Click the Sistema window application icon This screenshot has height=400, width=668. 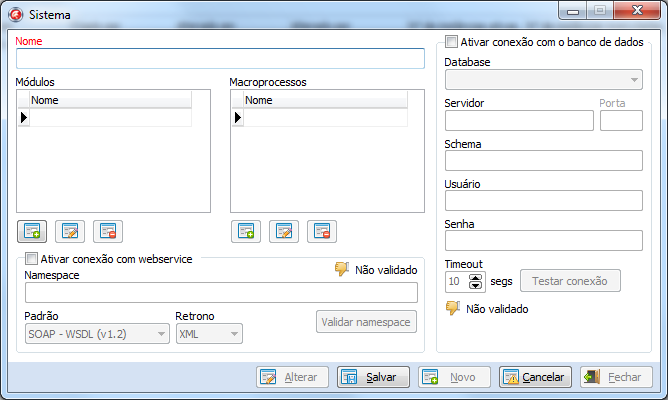click(x=15, y=14)
